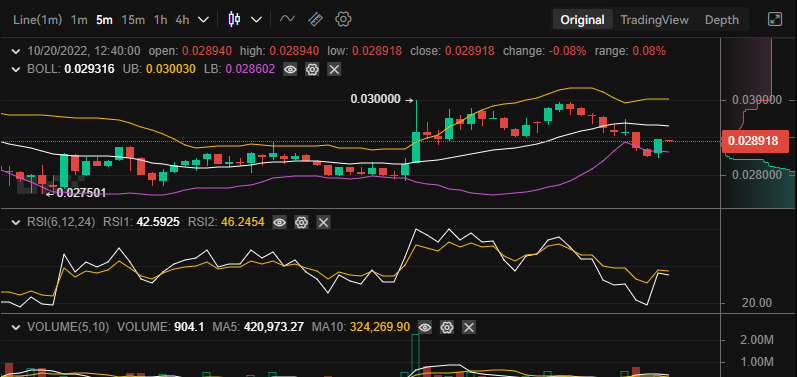This screenshot has width=797, height=377.
Task: Click the BOLL middle value 0.029316
Action: pyautogui.click(x=89, y=69)
